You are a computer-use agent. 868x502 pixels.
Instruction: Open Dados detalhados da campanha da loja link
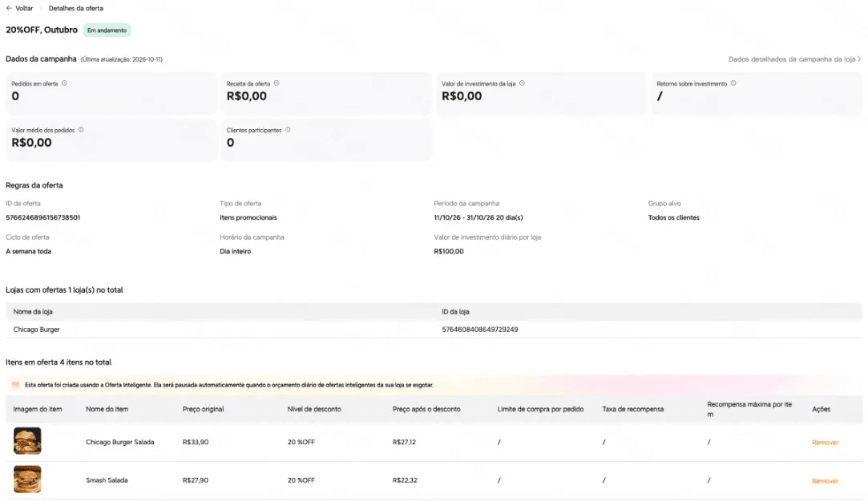[x=794, y=59]
